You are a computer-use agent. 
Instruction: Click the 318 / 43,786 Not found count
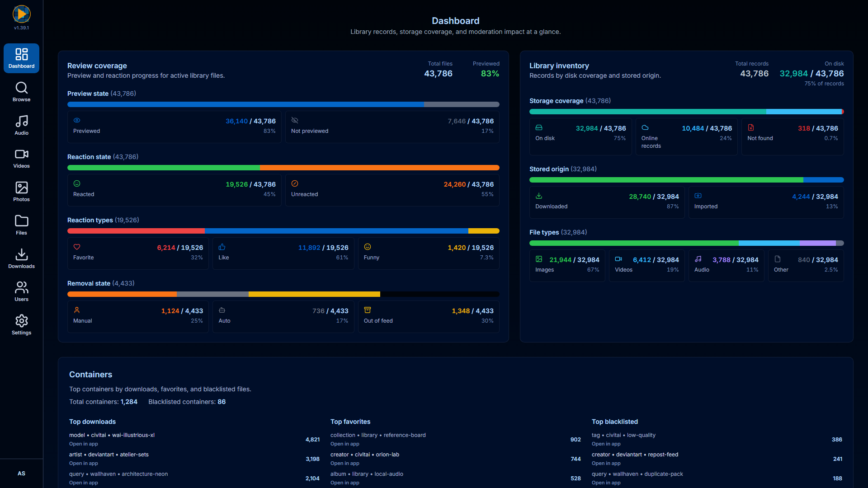(818, 128)
